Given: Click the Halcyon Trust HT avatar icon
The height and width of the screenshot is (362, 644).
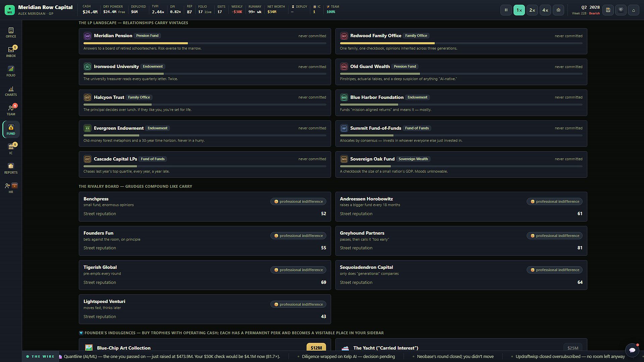Looking at the screenshot, I should click(x=88, y=98).
